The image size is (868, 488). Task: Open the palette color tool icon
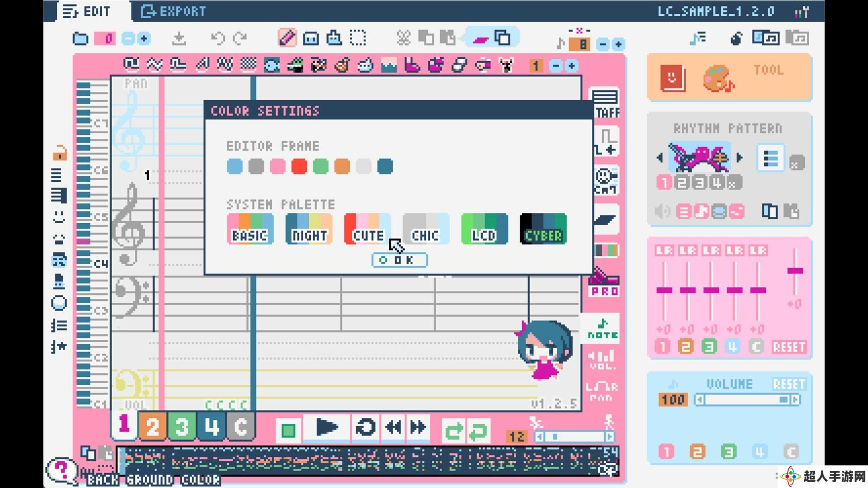click(718, 78)
